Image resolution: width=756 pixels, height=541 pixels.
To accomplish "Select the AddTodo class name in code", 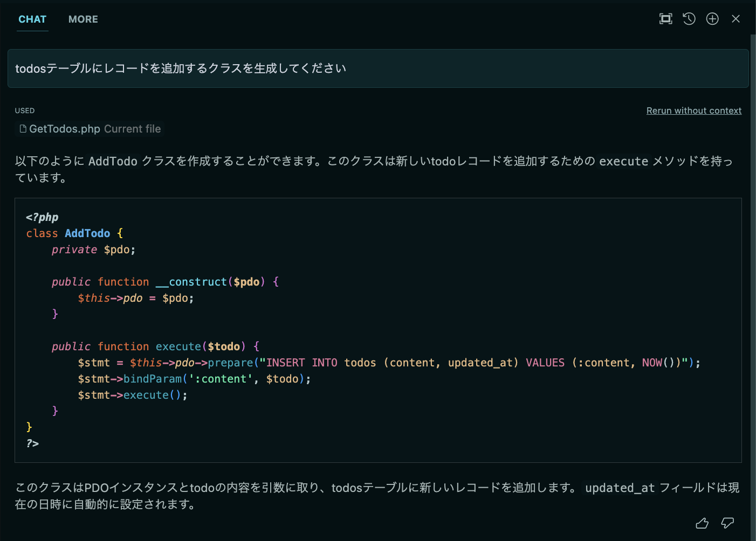I will pos(87,233).
